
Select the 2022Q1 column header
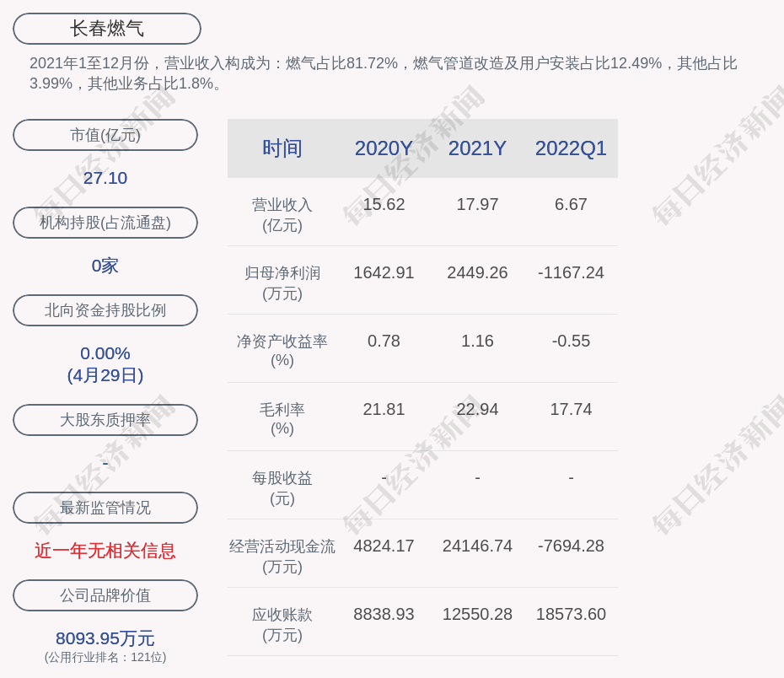pyautogui.click(x=571, y=148)
